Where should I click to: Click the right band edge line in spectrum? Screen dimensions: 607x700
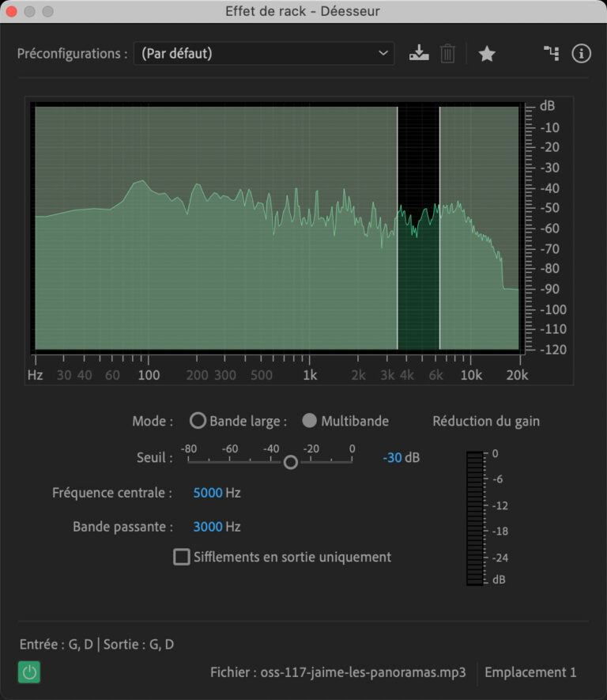point(439,228)
